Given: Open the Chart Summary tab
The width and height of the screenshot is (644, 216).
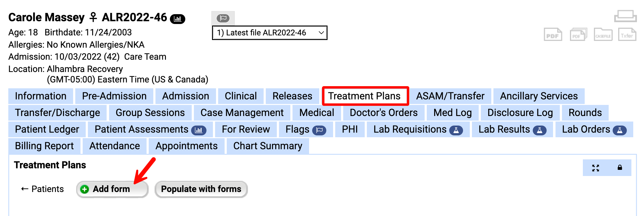Looking at the screenshot, I should pyautogui.click(x=268, y=146).
